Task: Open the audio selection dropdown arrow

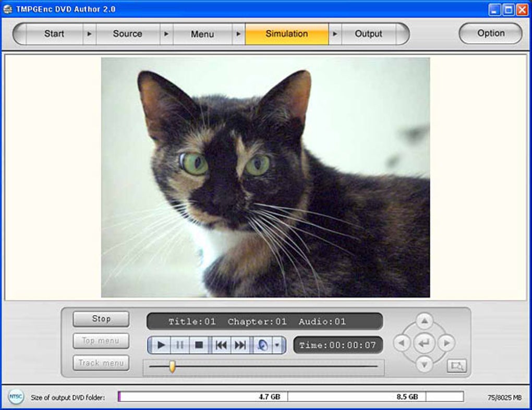Action: [277, 345]
